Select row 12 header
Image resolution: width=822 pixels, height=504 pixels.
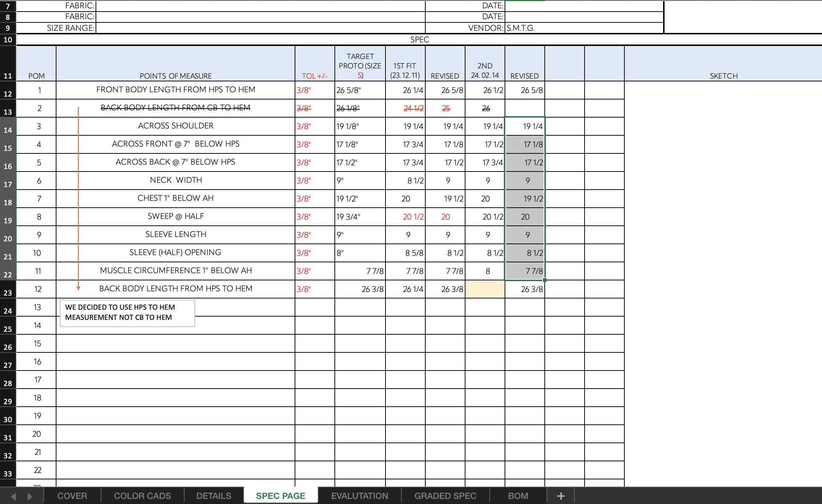[8, 90]
